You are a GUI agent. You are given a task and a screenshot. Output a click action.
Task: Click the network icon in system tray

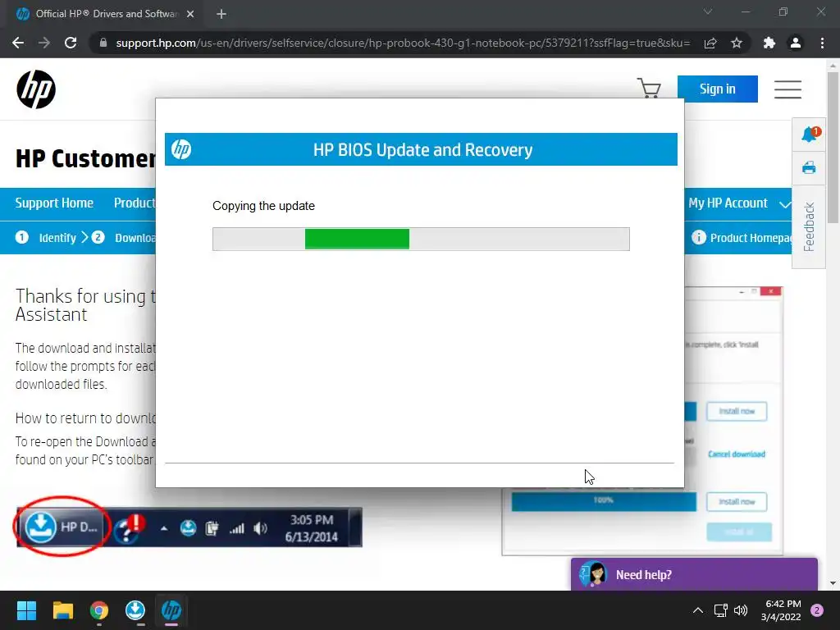[x=720, y=610]
